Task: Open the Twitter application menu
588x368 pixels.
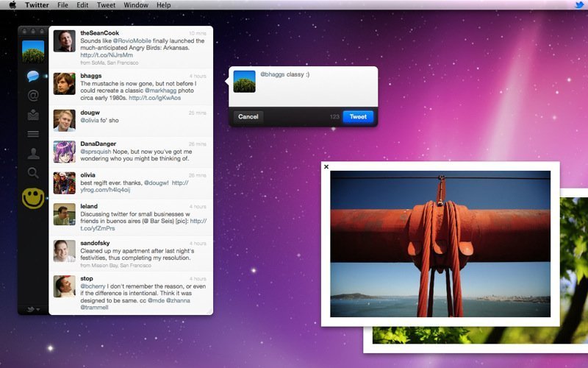Action: (x=37, y=5)
